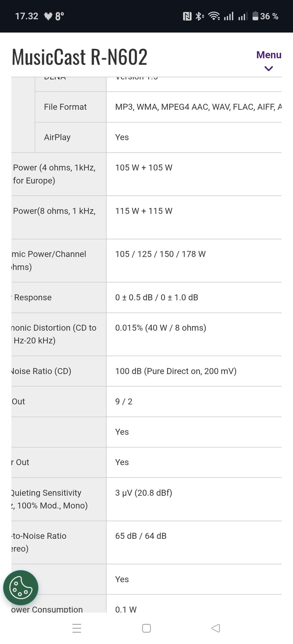Select the 115 W + 115 W value
The height and width of the screenshot is (644, 293).
(x=144, y=211)
